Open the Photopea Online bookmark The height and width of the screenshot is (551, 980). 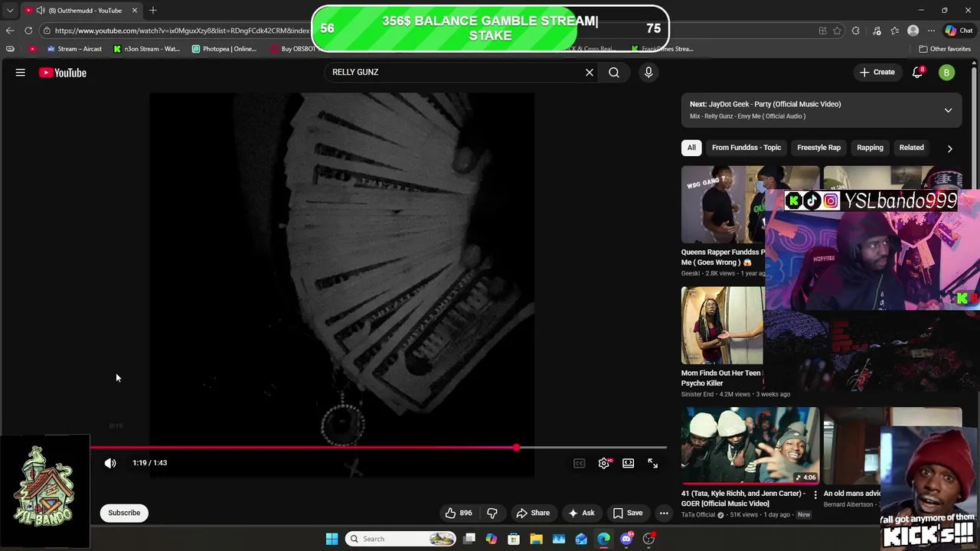pyautogui.click(x=224, y=49)
